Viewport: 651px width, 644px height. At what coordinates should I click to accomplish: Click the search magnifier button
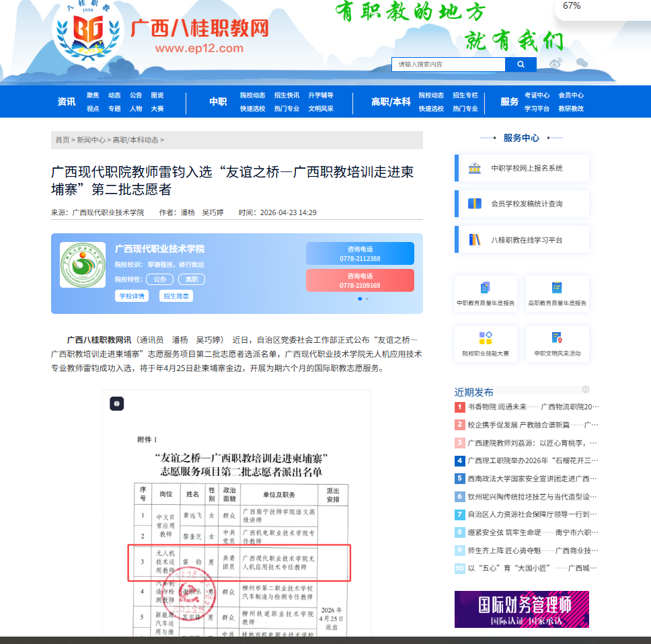point(521,65)
